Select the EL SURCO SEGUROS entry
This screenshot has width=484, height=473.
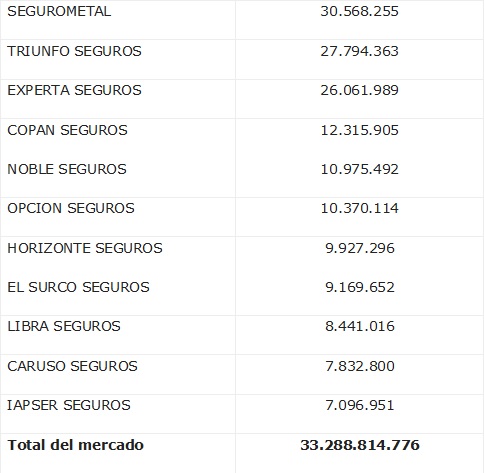click(78, 287)
